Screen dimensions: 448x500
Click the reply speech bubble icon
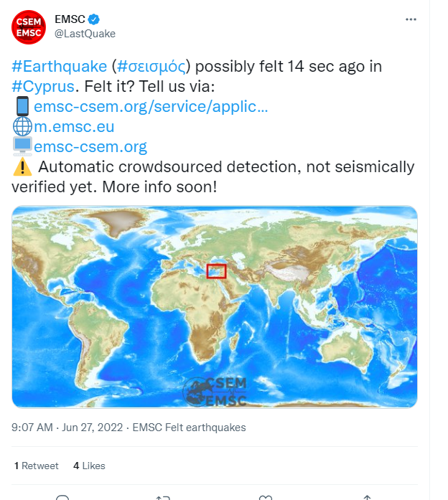62,497
